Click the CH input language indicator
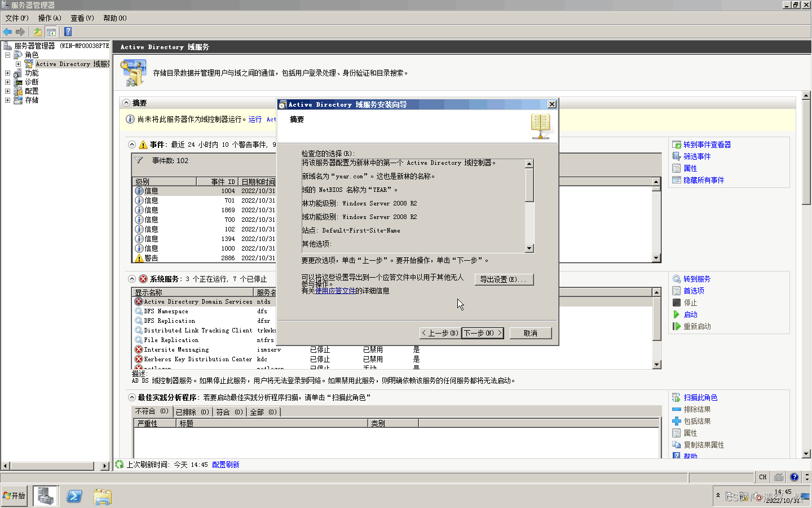The image size is (812, 508). (762, 477)
